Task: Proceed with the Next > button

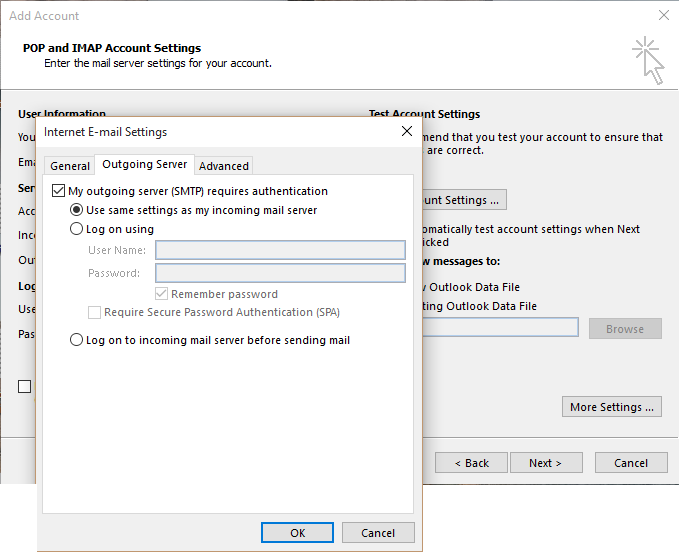Action: coord(546,463)
